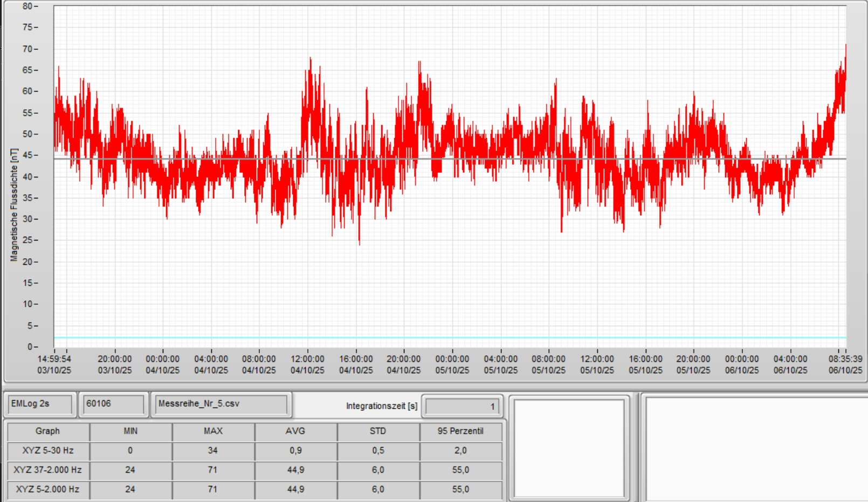This screenshot has height=502, width=868.
Task: Select the 60106 serial number field
Action: point(114,404)
